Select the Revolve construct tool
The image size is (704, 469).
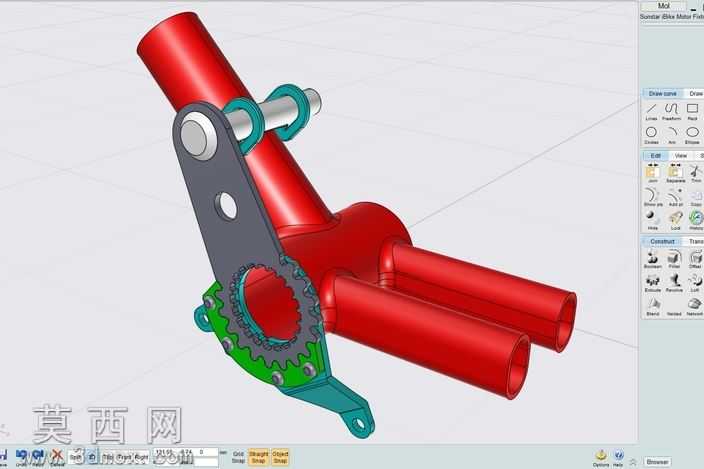674,283
